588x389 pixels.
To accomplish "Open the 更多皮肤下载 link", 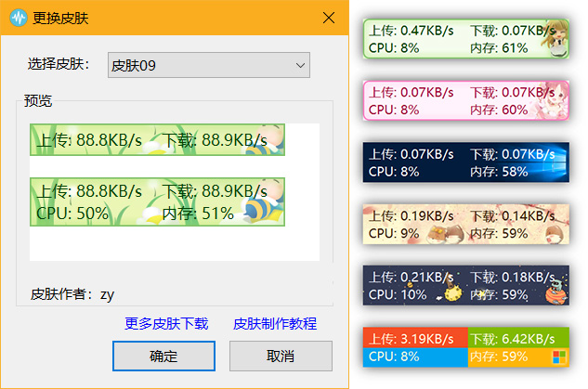I will coord(166,323).
